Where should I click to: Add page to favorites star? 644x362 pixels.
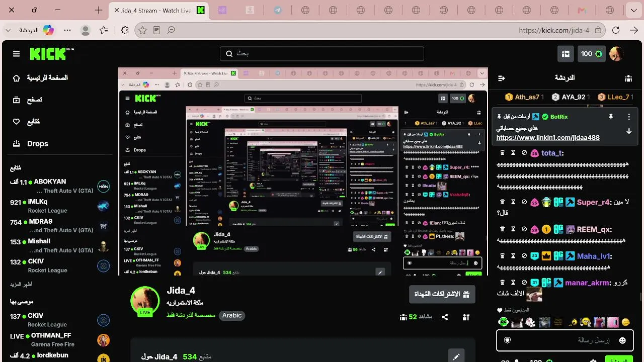[x=142, y=30]
